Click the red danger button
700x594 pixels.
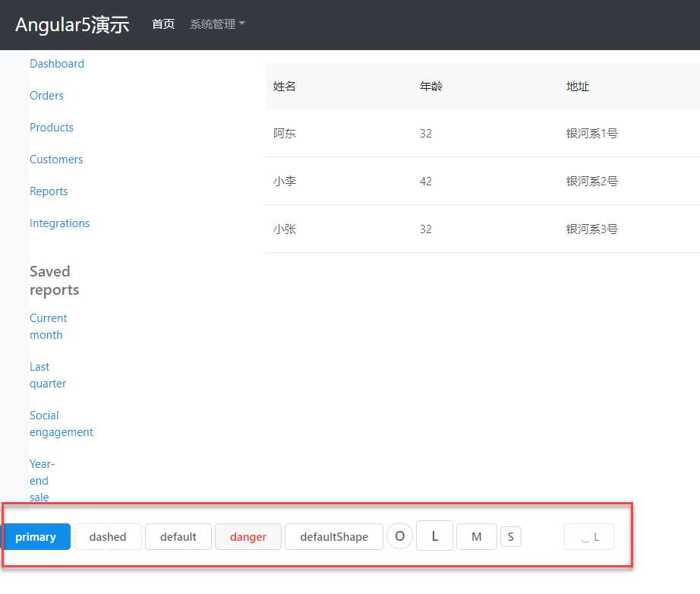248,537
